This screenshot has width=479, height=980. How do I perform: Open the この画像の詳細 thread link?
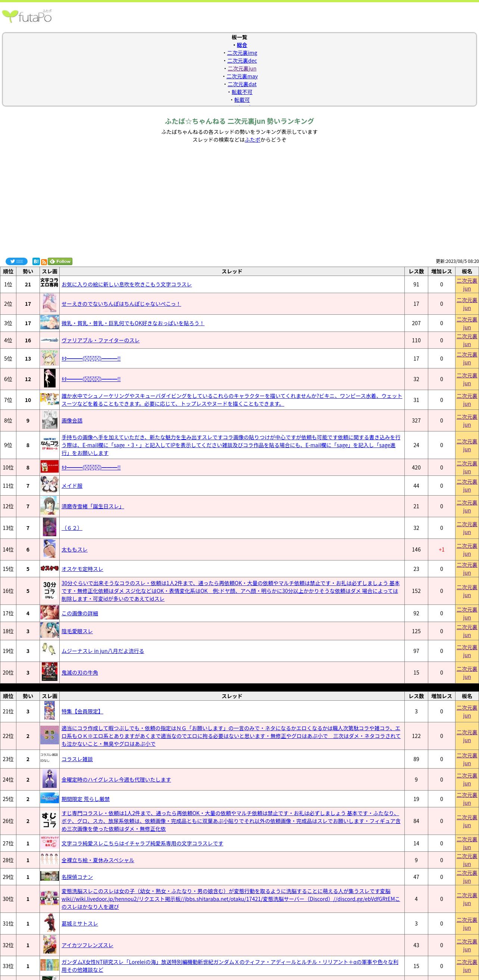pyautogui.click(x=80, y=613)
